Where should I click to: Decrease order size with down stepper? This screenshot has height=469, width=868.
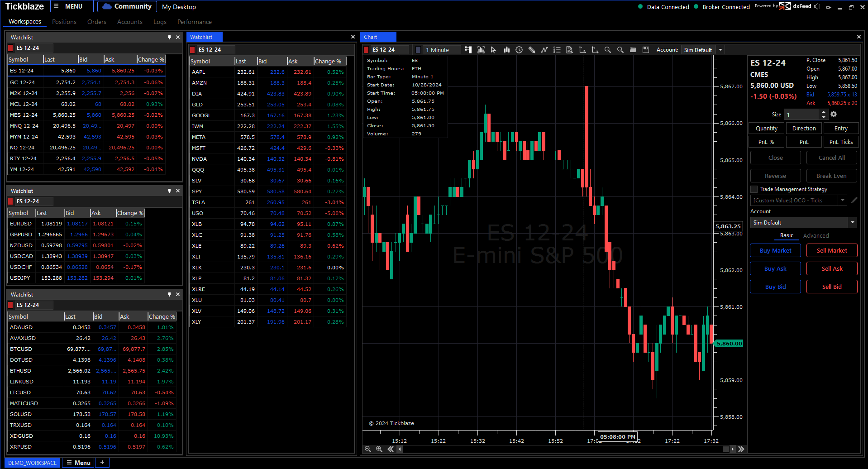[824, 117]
